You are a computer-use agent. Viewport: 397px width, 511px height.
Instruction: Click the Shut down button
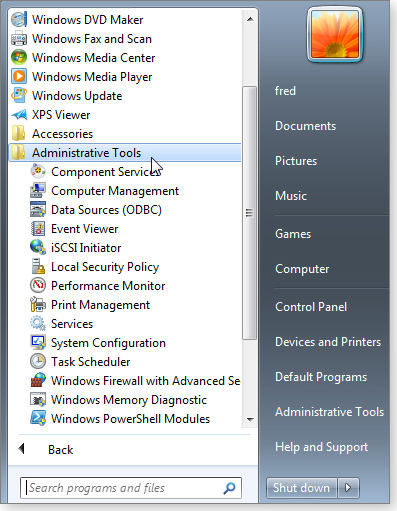pyautogui.click(x=302, y=488)
